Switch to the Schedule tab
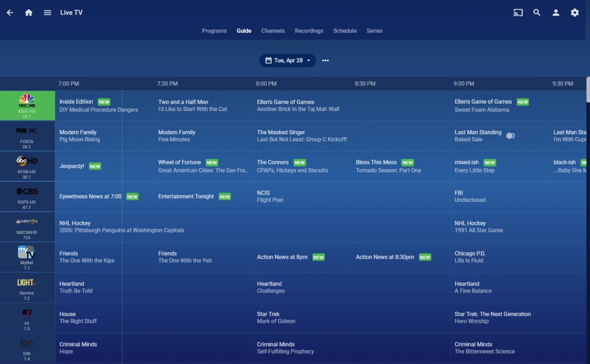590x364 pixels. (345, 30)
